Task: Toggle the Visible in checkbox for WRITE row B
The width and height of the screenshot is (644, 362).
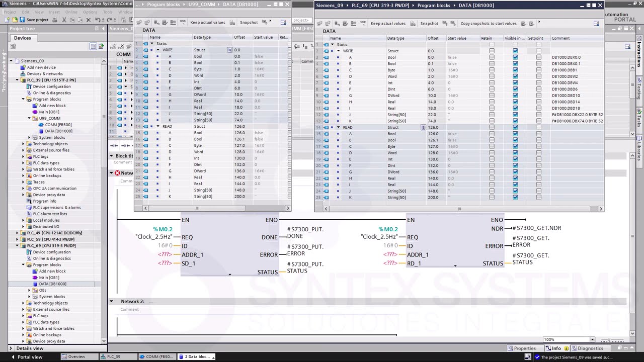Action: [515, 63]
